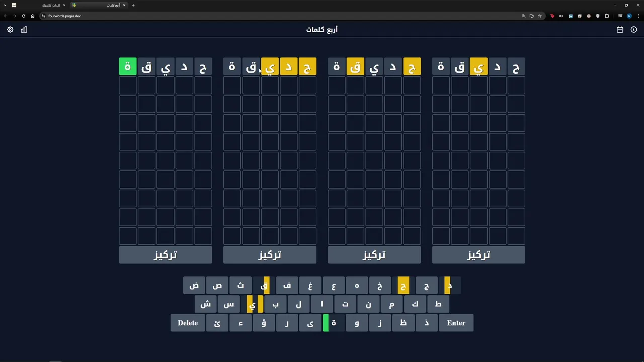Open the calendar icon in the game header
Viewport: 644px width, 362px height.
coord(620,30)
